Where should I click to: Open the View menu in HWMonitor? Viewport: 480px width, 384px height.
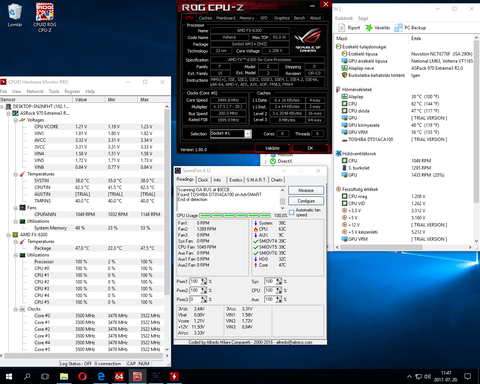click(17, 91)
